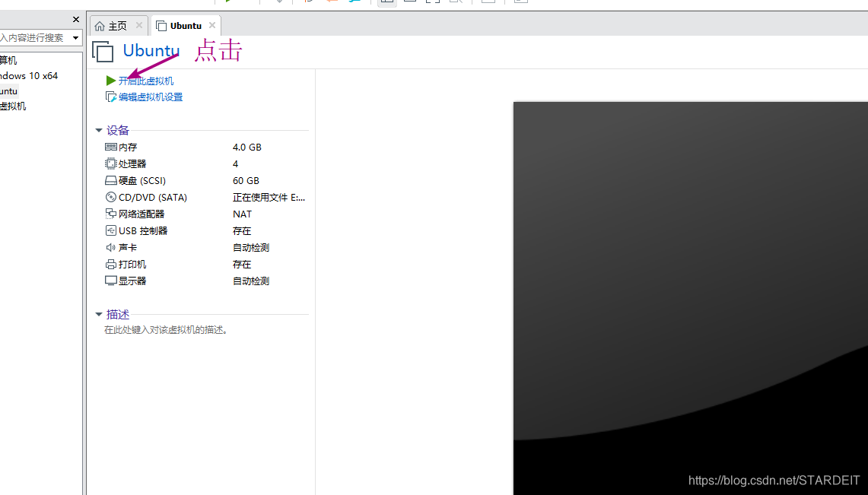Click the NAT network adapter value
The height and width of the screenshot is (495, 868).
pos(242,214)
